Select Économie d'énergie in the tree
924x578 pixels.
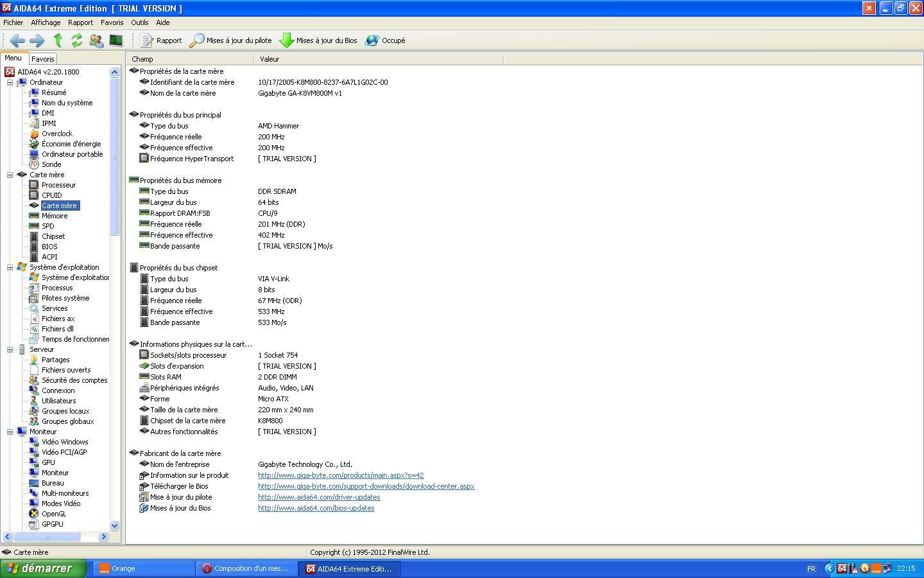pyautogui.click(x=71, y=144)
